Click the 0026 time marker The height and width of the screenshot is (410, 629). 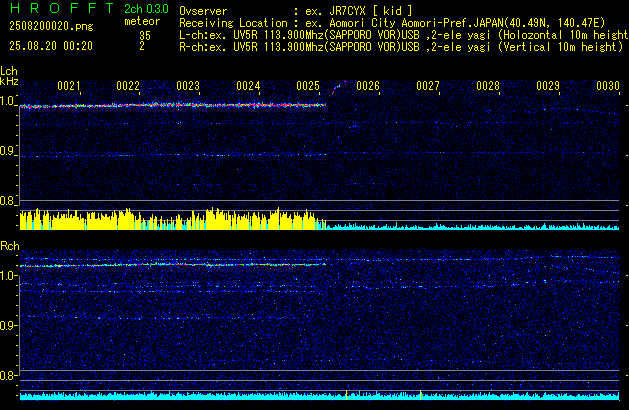[x=368, y=86]
